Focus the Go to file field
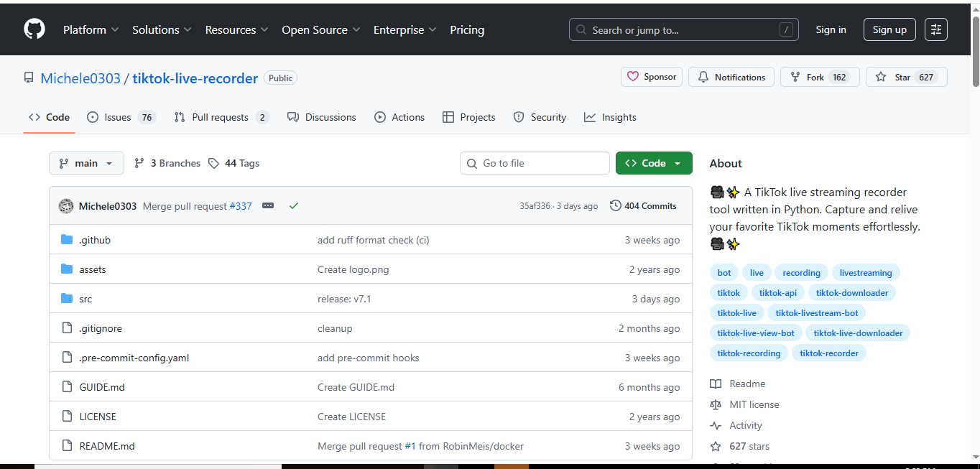The height and width of the screenshot is (469, 980). pos(535,163)
